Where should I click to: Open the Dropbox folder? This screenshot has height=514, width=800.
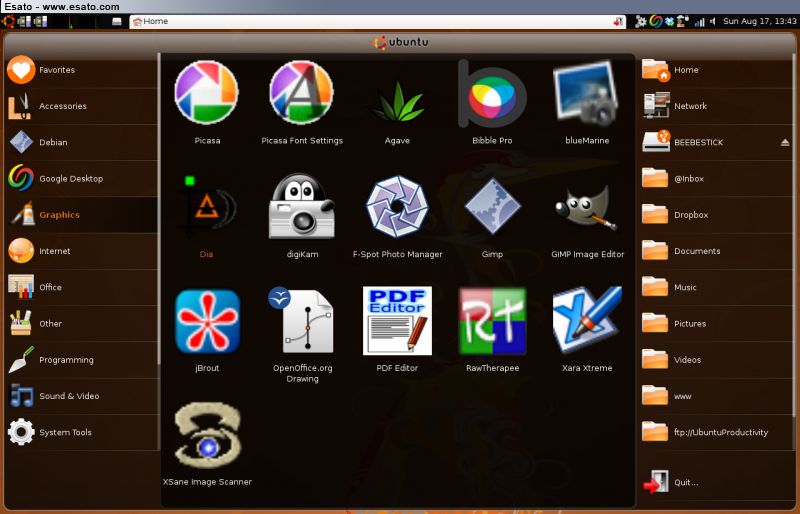click(716, 215)
